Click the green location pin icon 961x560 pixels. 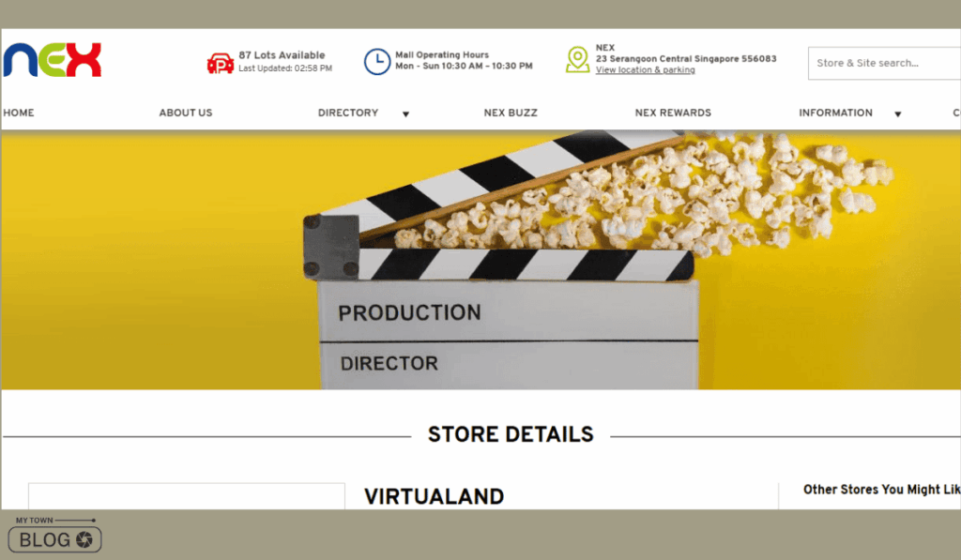coord(577,60)
